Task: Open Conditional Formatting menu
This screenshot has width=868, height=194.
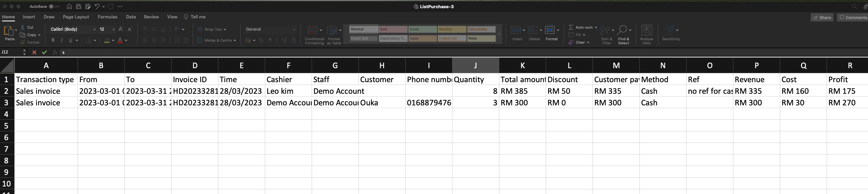Action: tap(314, 35)
